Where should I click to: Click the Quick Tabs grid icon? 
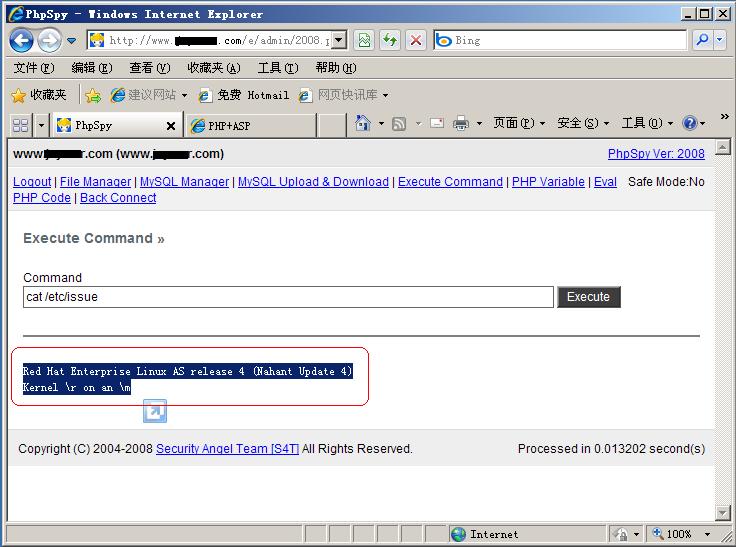point(21,125)
